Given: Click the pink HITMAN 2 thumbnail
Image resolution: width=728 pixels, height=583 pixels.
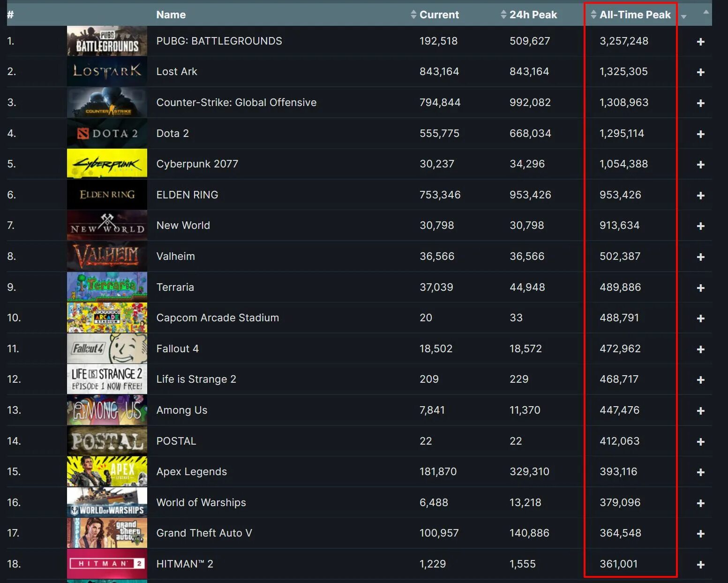Looking at the screenshot, I should (107, 564).
